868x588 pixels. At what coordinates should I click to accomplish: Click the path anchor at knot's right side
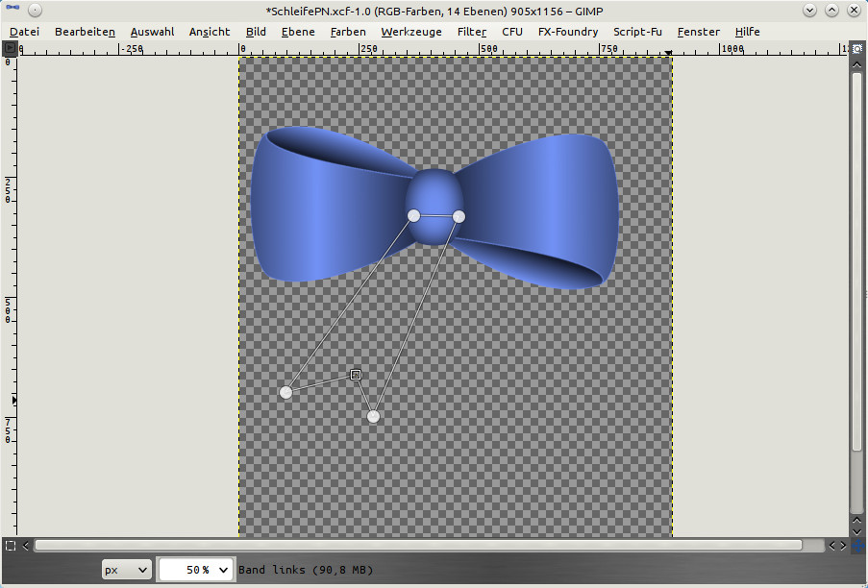pyautogui.click(x=459, y=216)
